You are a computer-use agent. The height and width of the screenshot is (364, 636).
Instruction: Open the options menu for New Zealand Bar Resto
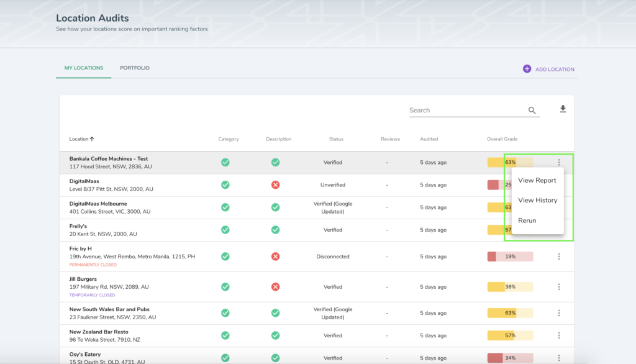tap(559, 335)
